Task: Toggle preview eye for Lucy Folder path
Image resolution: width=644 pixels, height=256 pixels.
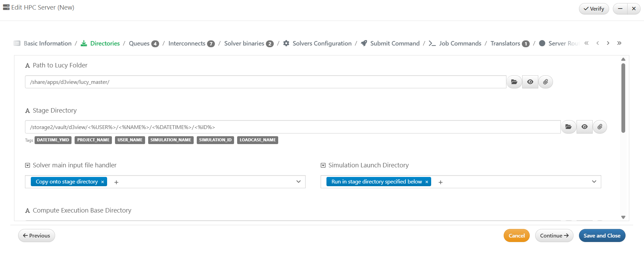Action: coord(530,82)
